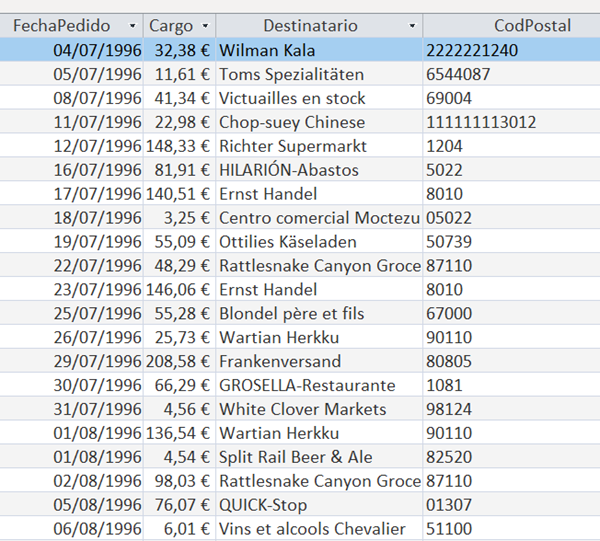The width and height of the screenshot is (600, 541).
Task: Open the Destinatario column filter dropdown
Action: (412, 25)
